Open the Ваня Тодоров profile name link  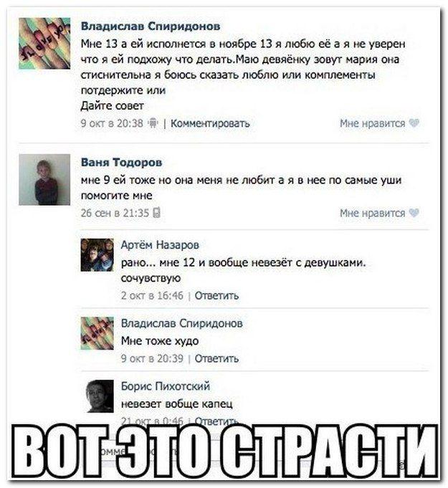(x=121, y=162)
